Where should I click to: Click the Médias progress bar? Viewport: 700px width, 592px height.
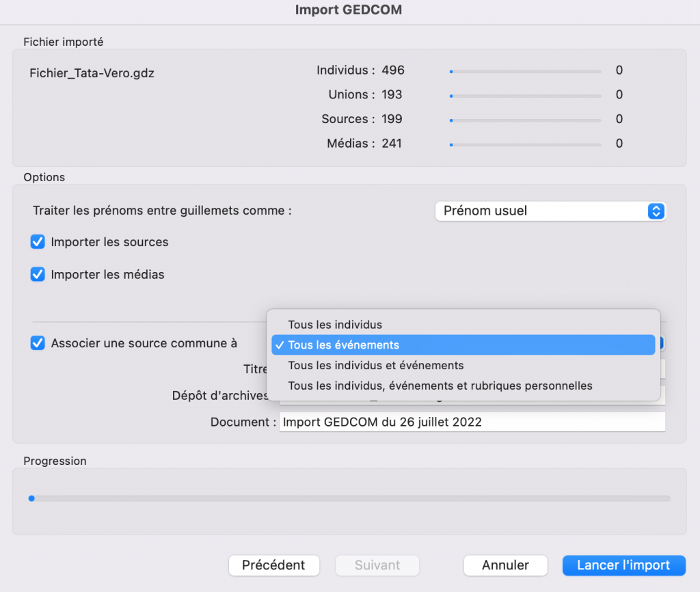tap(524, 144)
